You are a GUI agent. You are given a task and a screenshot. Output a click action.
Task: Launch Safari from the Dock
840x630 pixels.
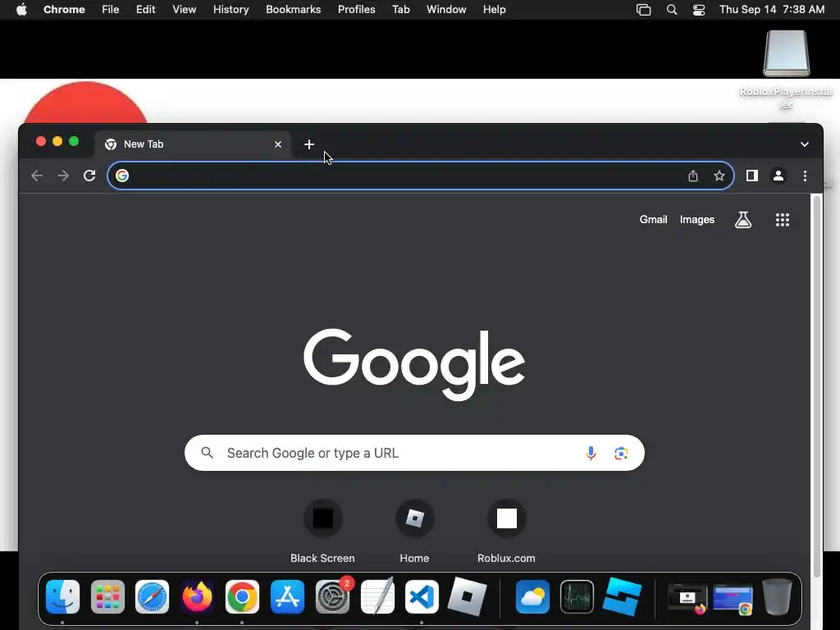pyautogui.click(x=152, y=597)
